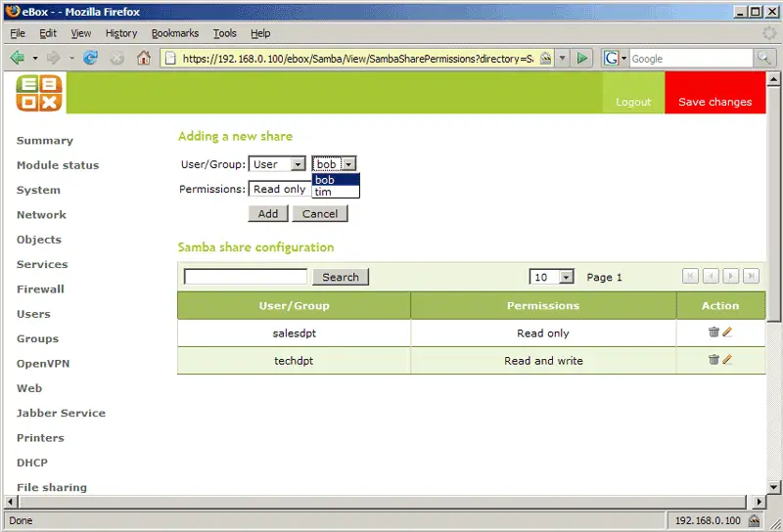Open the Groups sidebar section
The height and width of the screenshot is (532, 783).
(37, 338)
